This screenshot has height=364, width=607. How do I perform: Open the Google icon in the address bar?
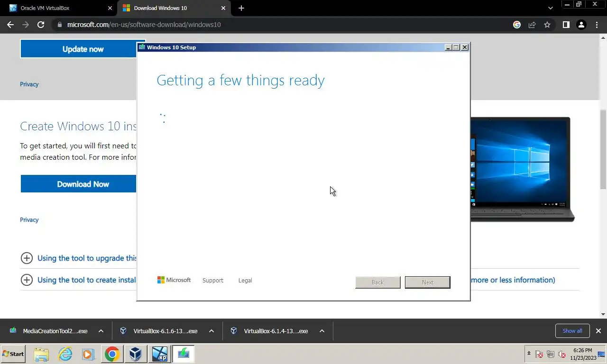coord(517,25)
